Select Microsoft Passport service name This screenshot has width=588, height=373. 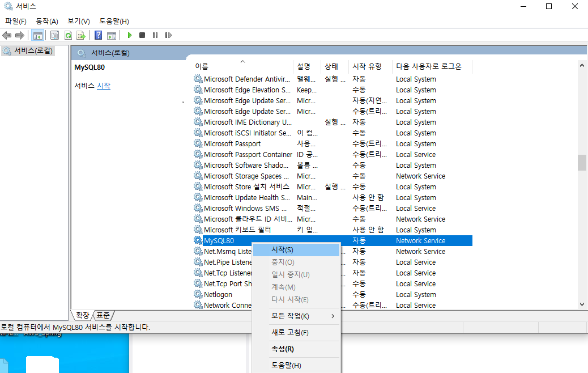(x=232, y=144)
